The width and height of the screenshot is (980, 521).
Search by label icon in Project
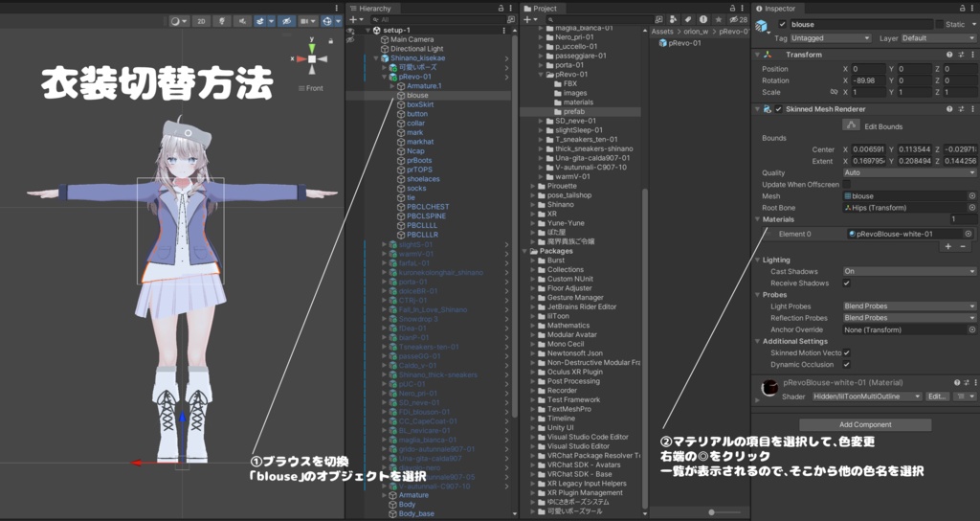point(687,20)
